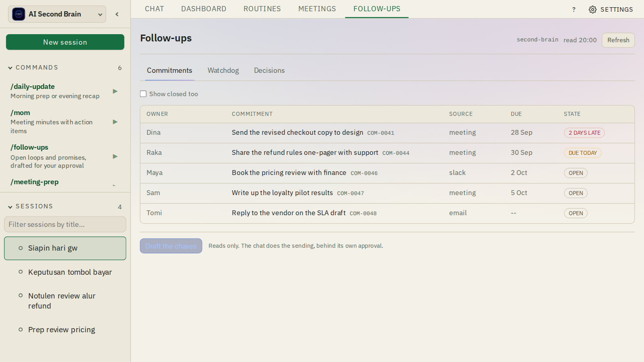Switch to the MEETINGS tab
Image resolution: width=644 pixels, height=362 pixels.
pyautogui.click(x=317, y=9)
